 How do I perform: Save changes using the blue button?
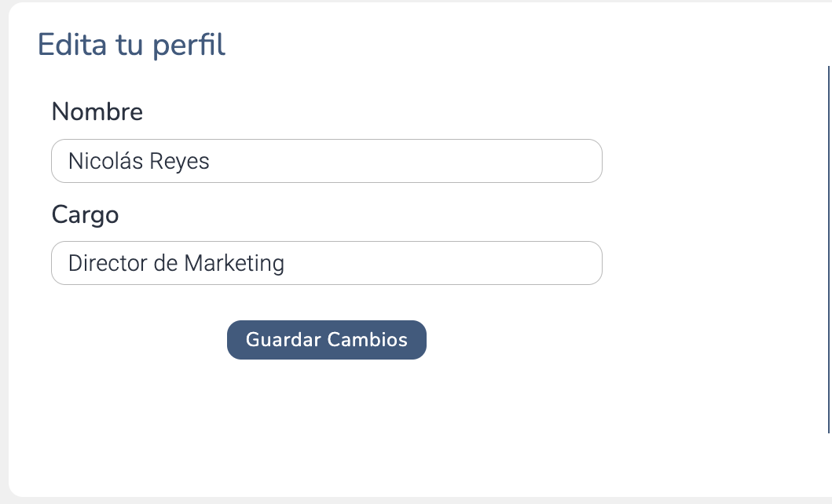coord(327,340)
